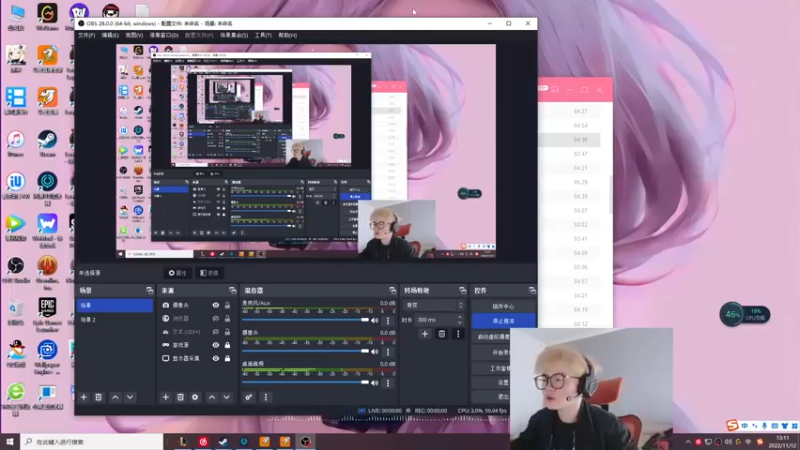Screen dimensions: 800x450
Task: Open the 摄像头 audio channel three-dot menu
Action: [388, 352]
